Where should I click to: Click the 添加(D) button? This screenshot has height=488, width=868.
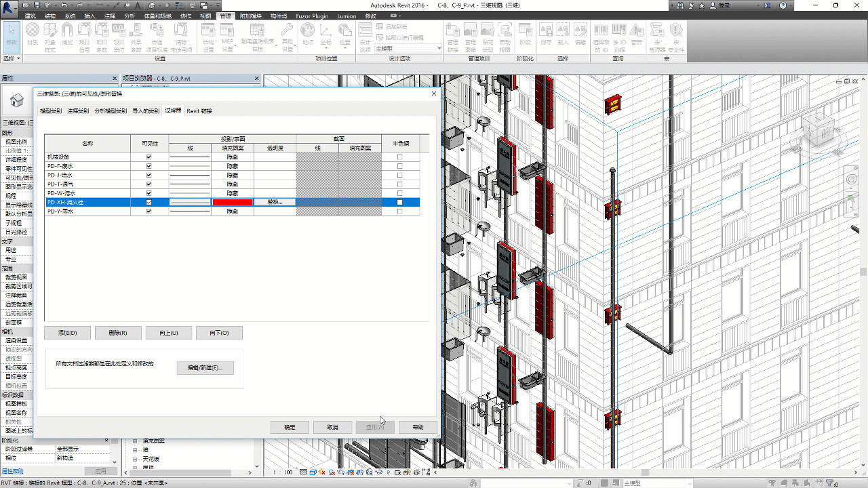click(x=67, y=333)
